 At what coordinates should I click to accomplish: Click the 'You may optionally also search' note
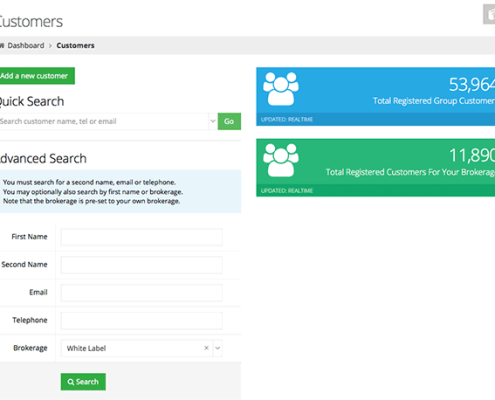(93, 192)
